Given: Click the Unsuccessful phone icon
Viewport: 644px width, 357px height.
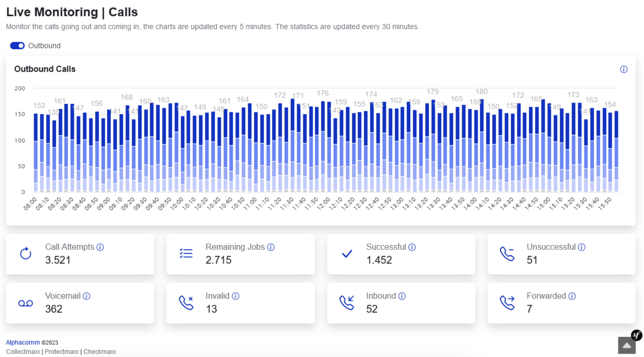Looking at the screenshot, I should tap(507, 254).
